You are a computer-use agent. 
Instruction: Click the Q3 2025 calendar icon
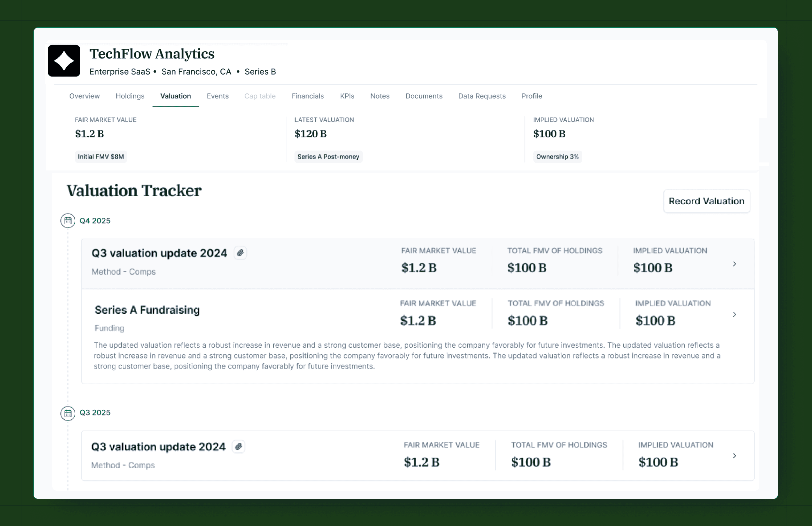[x=68, y=413]
